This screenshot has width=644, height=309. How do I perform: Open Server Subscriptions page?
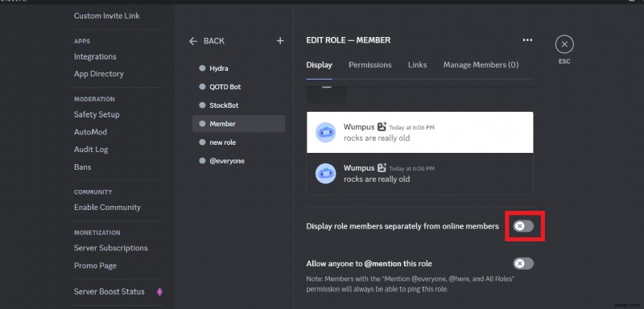(111, 248)
